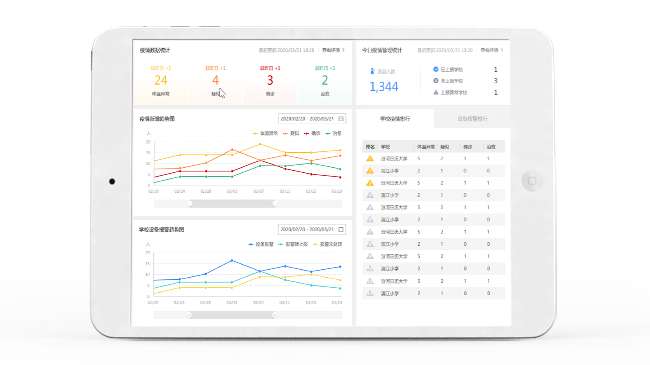Image resolution: width=650 pixels, height=365 pixels.
Task: Click the calendar icon in the upper chart's date range
Action: (x=341, y=119)
